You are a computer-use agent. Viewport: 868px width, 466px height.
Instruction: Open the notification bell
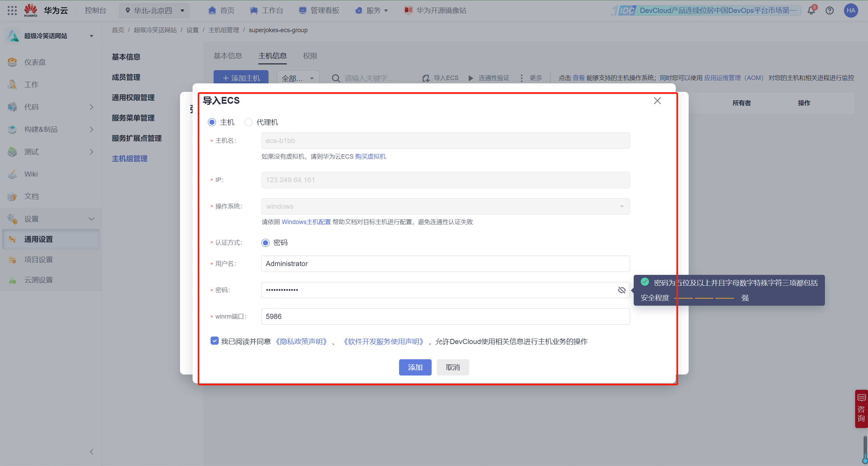pos(811,11)
